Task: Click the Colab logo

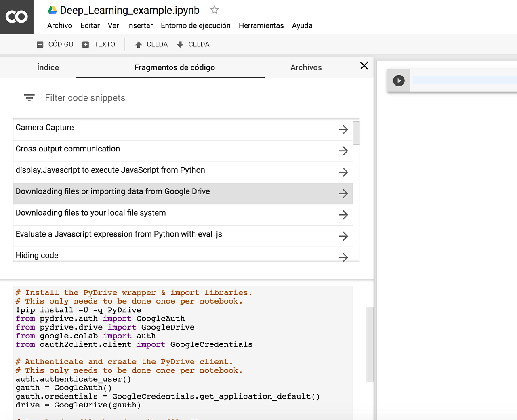Action: (16, 17)
